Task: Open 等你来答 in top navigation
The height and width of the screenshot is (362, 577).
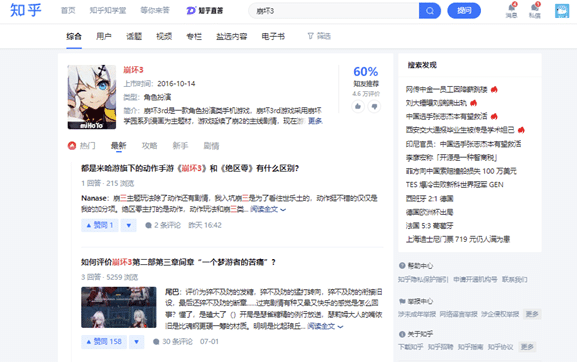Action: pos(155,10)
